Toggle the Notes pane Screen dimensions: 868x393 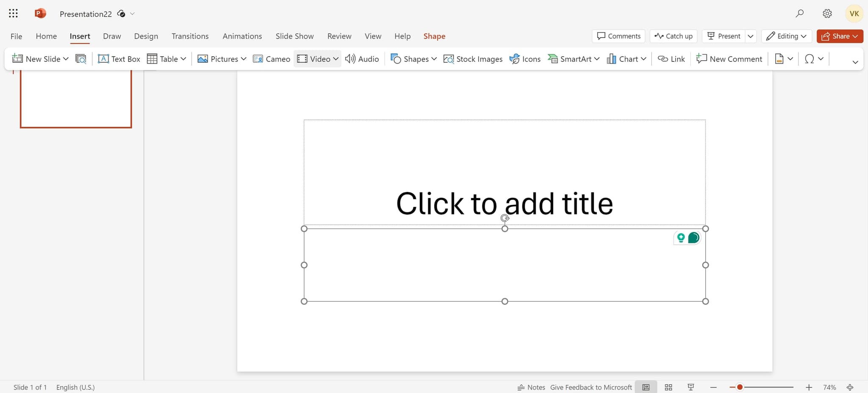[x=531, y=387]
